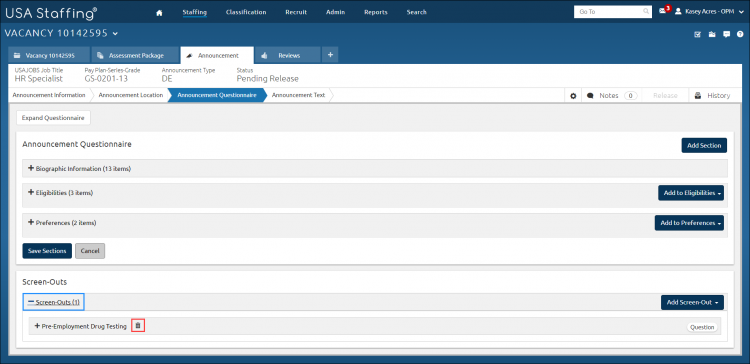Open the mail notifications icon

point(662,11)
